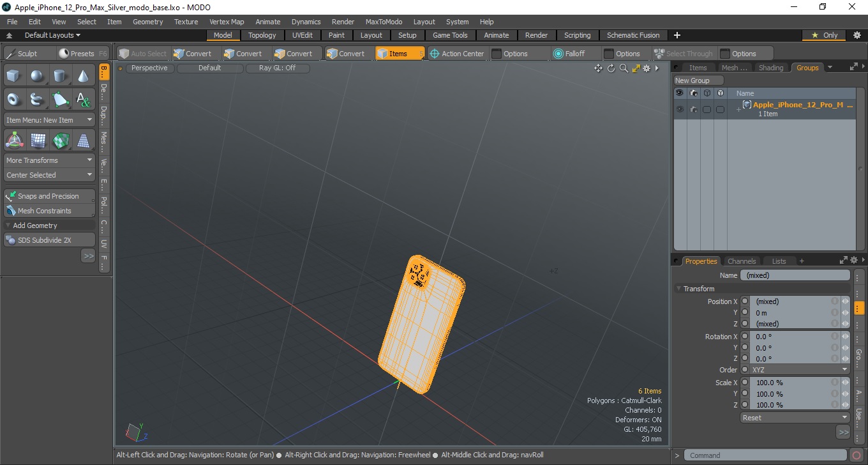Viewport: 868px width, 465px height.
Task: Open the rotation Order XYZ dropdown
Action: point(795,370)
